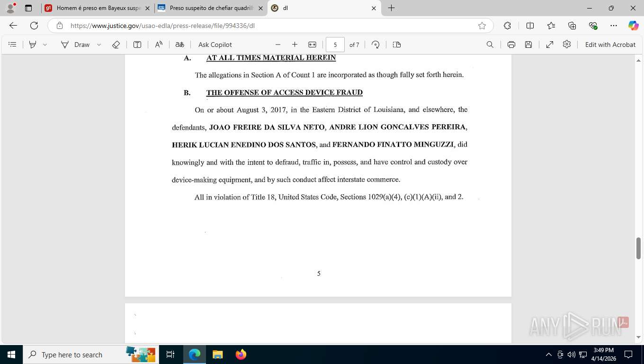Click the name 'FERNANDO FINATTO MINGUZZI'

click(393, 145)
